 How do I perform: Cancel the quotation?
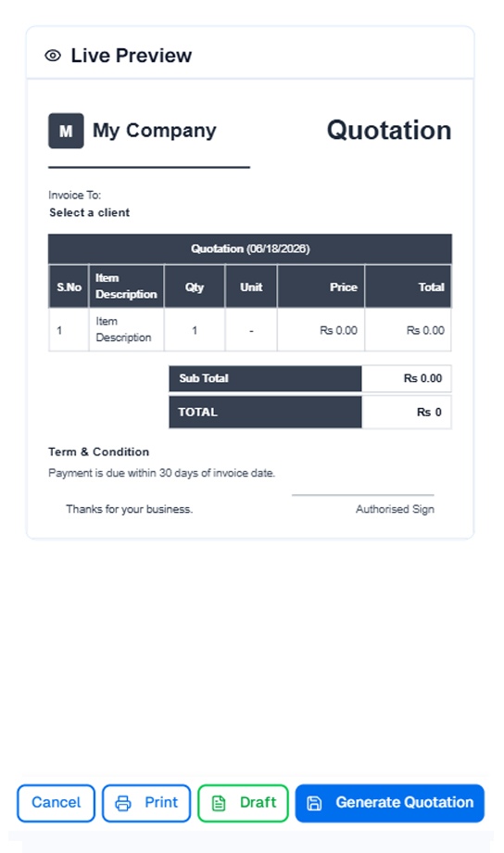(x=56, y=803)
